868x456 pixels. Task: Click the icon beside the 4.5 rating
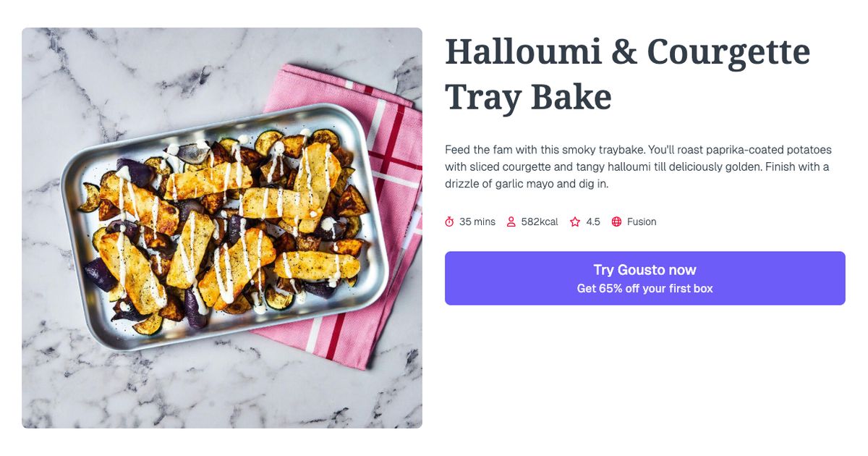pos(574,221)
